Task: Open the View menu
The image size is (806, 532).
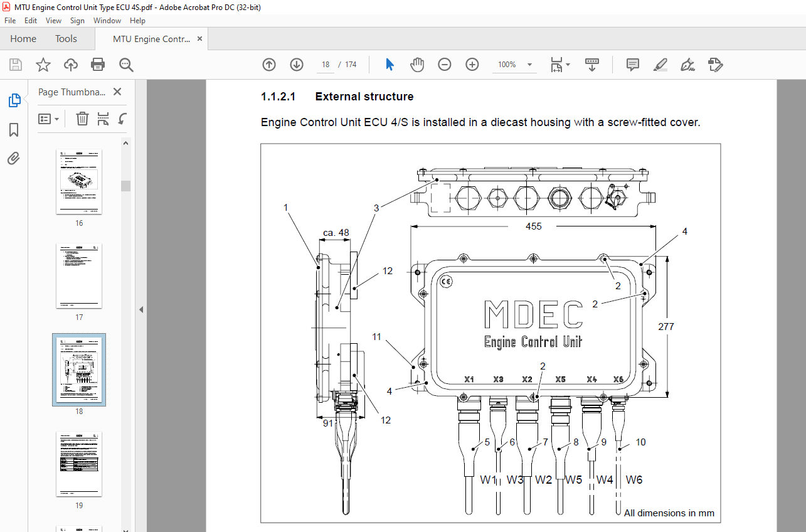Action: point(54,21)
